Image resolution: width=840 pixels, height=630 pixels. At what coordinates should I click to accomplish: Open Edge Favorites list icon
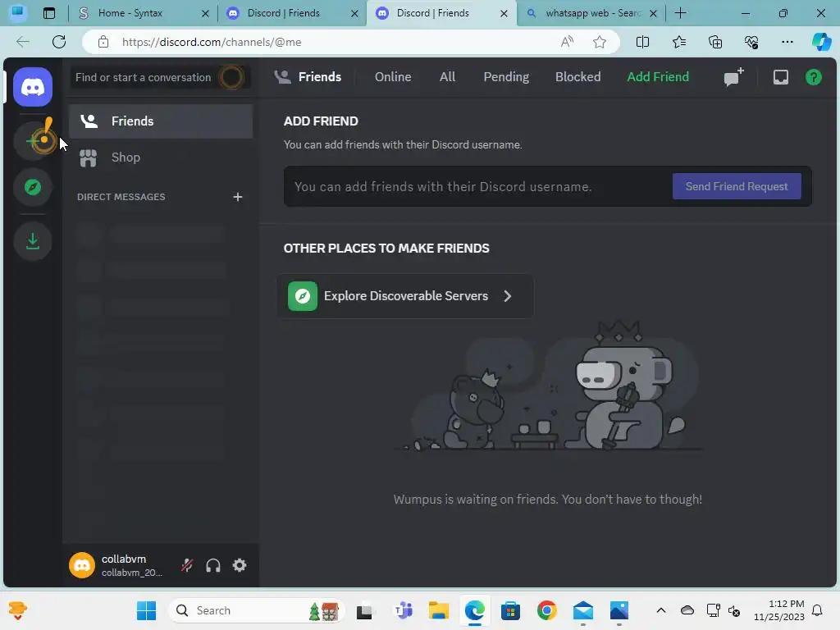pyautogui.click(x=678, y=42)
